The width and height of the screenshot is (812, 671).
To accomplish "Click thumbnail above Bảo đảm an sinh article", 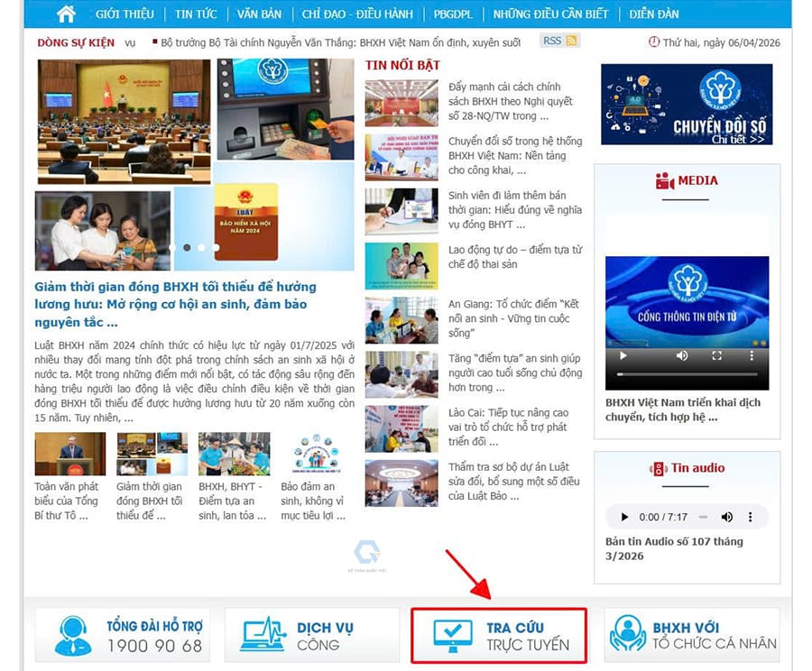I will (x=316, y=454).
